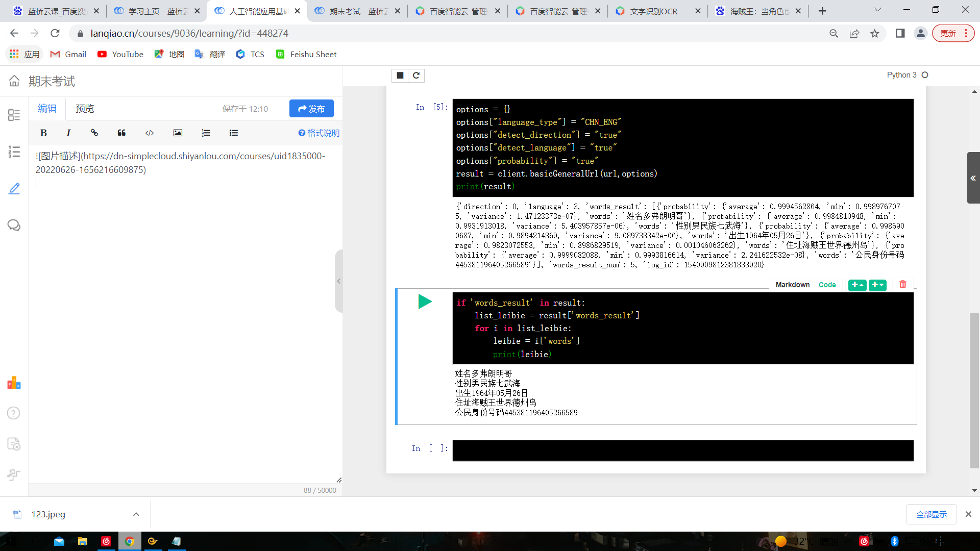This screenshot has width=980, height=551.
Task: Click the Bold formatting icon
Action: pyautogui.click(x=43, y=133)
